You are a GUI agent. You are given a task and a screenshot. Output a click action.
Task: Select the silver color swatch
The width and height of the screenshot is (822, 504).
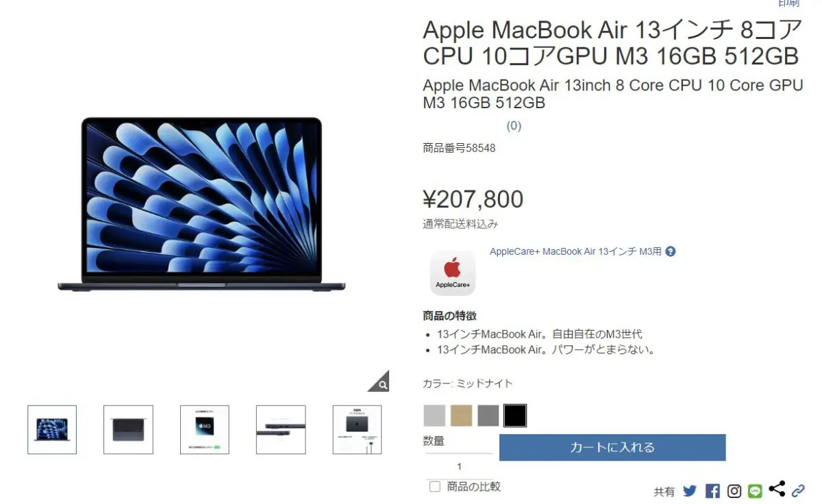(x=434, y=416)
